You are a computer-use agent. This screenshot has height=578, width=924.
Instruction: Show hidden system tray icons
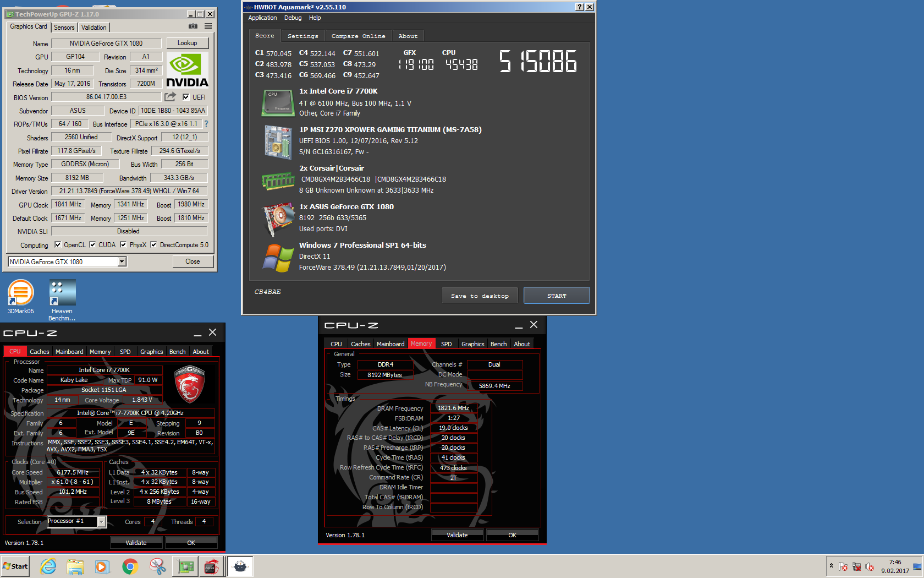pos(831,566)
